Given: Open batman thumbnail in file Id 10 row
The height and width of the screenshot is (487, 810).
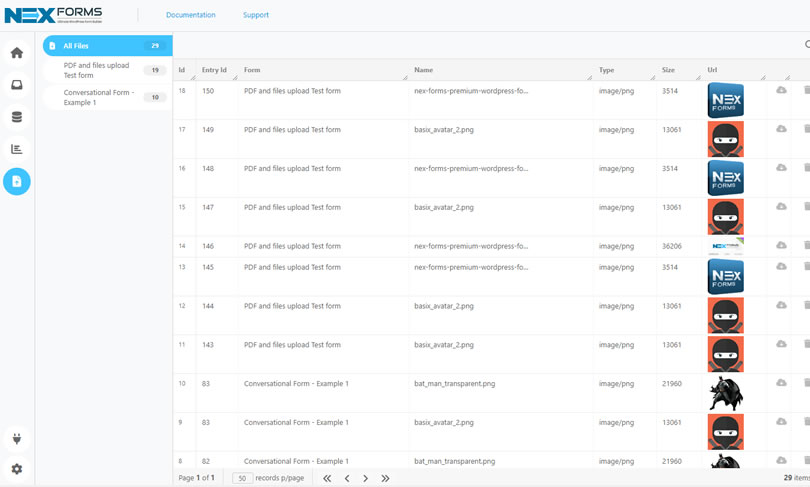Looking at the screenshot, I should click(725, 393).
